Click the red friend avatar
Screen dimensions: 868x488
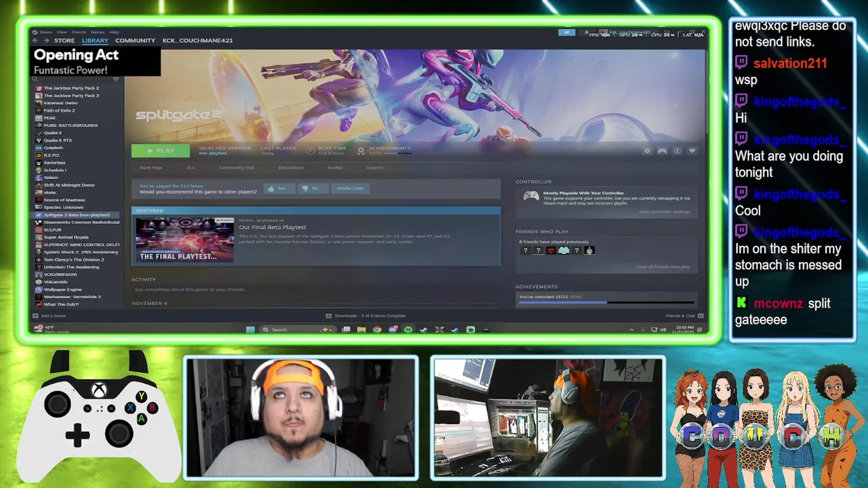click(551, 250)
